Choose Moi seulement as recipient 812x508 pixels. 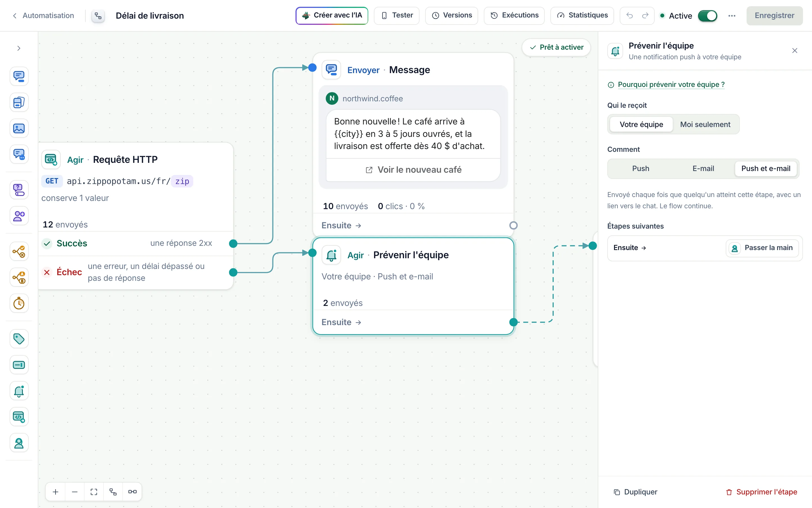[705, 124]
